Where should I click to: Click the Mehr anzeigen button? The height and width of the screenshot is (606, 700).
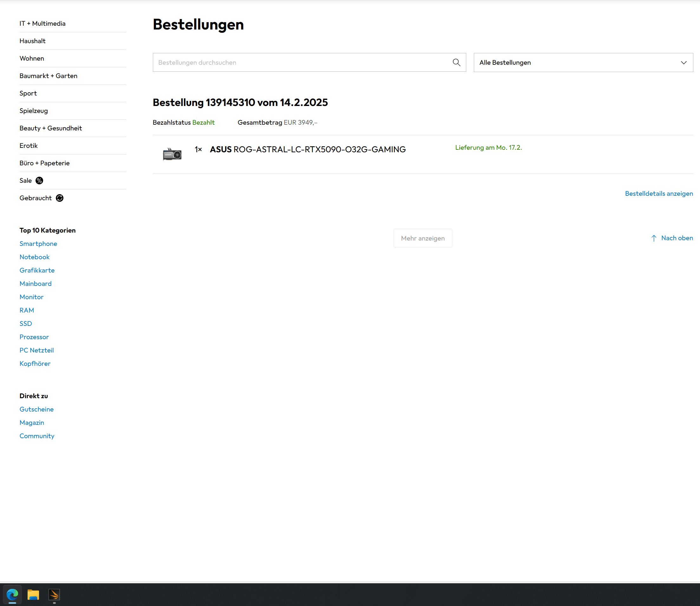(422, 238)
